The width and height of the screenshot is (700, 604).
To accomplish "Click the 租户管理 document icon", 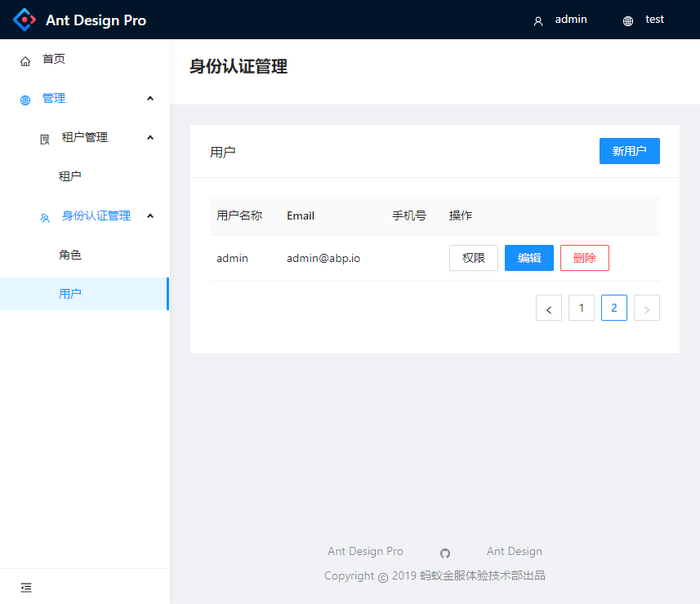I will point(45,140).
